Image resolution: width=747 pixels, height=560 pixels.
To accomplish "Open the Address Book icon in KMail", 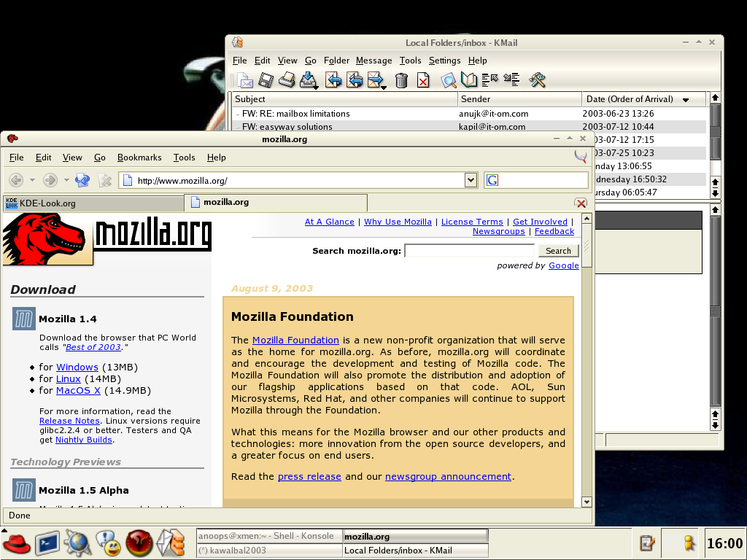I will pos(469,80).
